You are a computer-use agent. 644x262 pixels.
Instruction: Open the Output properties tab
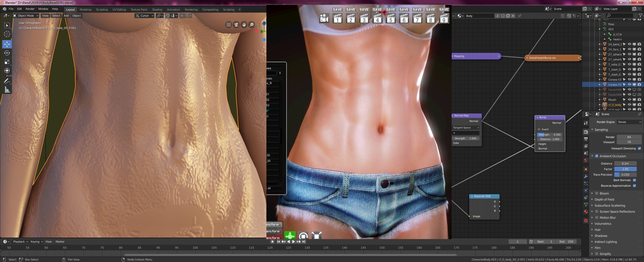coord(586,139)
